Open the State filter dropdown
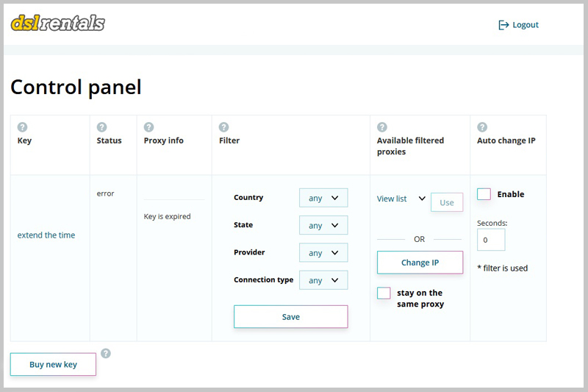Screen dimensions: 588x392 323,225
